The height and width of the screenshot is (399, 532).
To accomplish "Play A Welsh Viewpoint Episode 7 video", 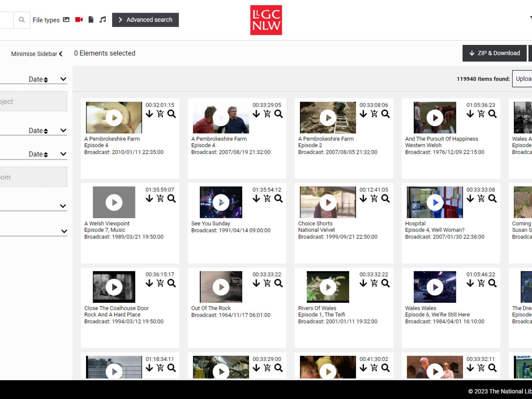I will [114, 202].
